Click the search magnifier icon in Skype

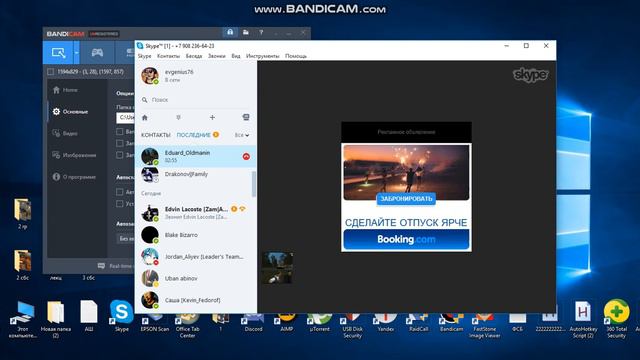point(144,100)
